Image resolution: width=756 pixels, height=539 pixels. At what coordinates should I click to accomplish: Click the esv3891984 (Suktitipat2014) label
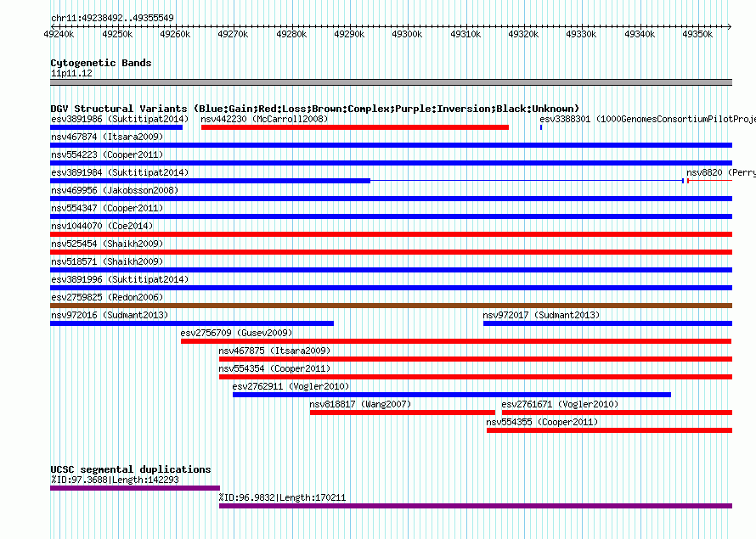coord(120,172)
